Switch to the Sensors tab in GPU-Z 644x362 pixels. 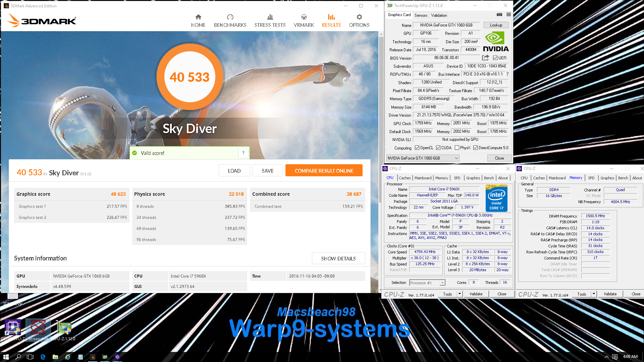tap(421, 15)
